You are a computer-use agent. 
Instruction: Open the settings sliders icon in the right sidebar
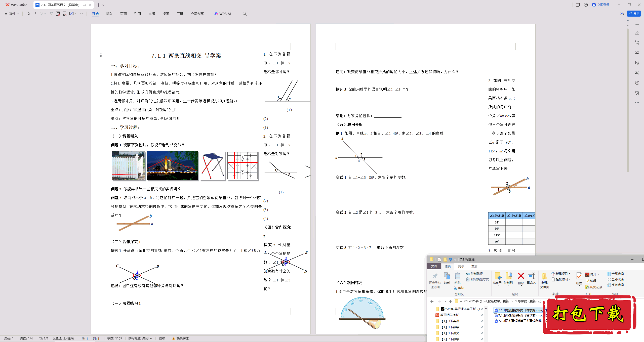[637, 53]
